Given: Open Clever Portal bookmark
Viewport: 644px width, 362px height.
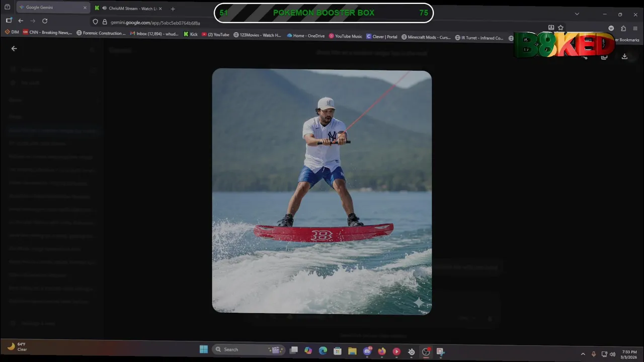Looking at the screenshot, I should point(382,37).
